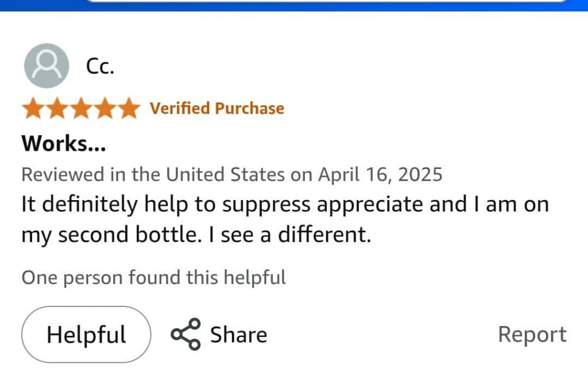Click the Verified Purchase label
This screenshot has height=380, width=588.
(x=217, y=109)
